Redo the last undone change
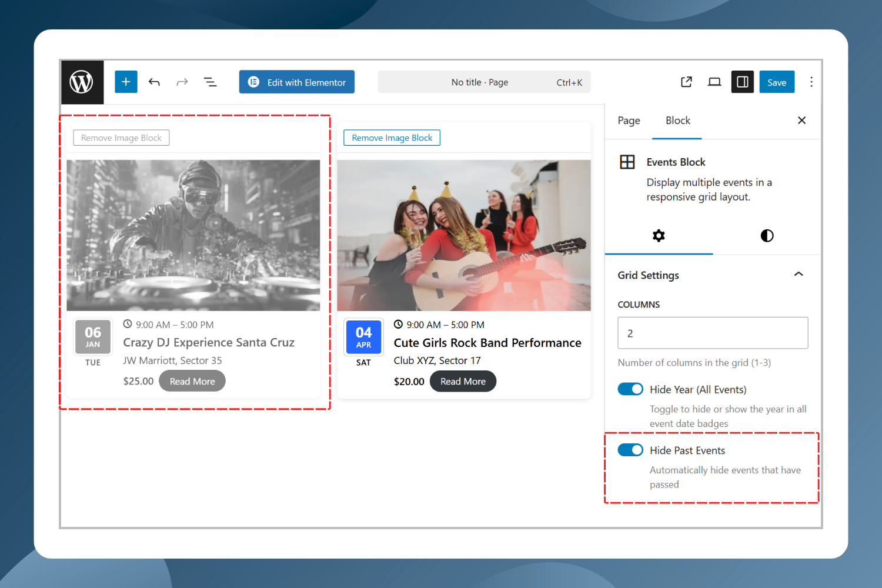The image size is (882, 588). 182,82
